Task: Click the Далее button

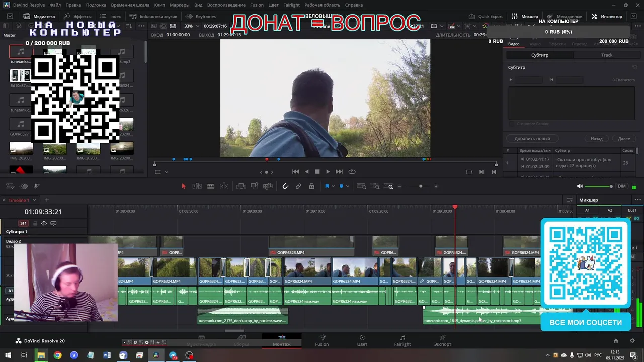Action: point(624,138)
